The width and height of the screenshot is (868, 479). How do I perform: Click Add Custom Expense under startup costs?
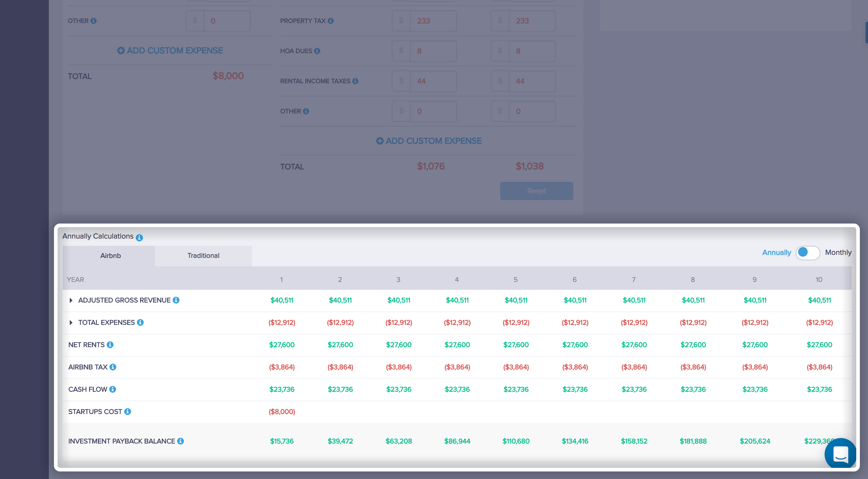(170, 51)
